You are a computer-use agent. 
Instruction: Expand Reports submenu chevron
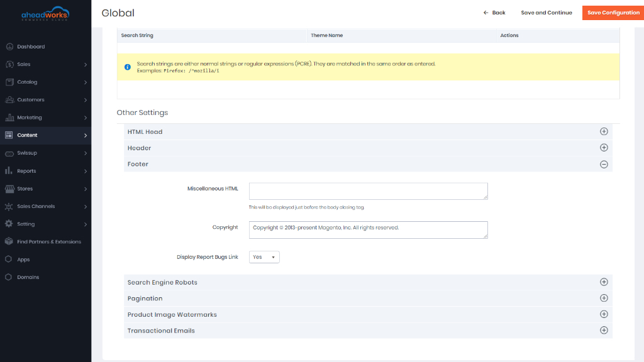86,171
